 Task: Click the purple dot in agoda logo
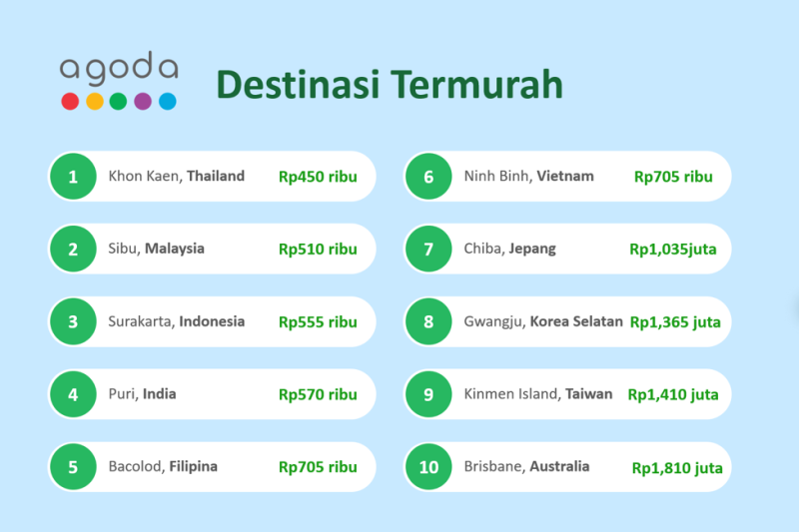click(143, 101)
